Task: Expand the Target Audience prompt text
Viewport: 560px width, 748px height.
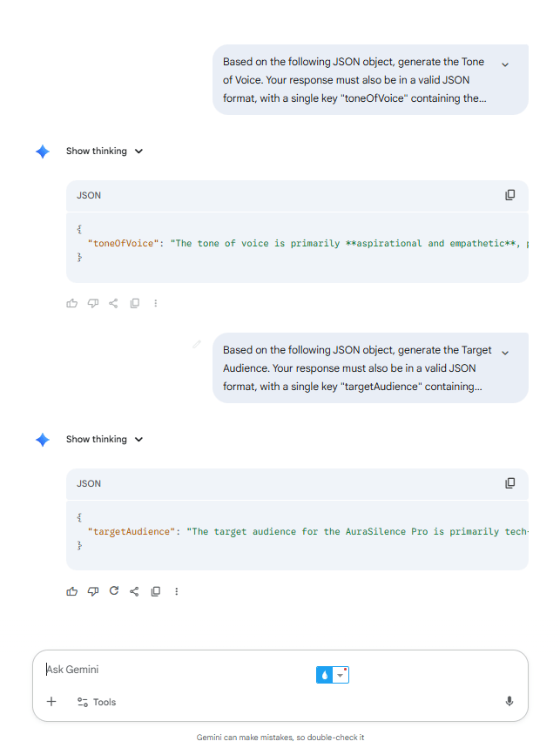Action: [x=505, y=353]
